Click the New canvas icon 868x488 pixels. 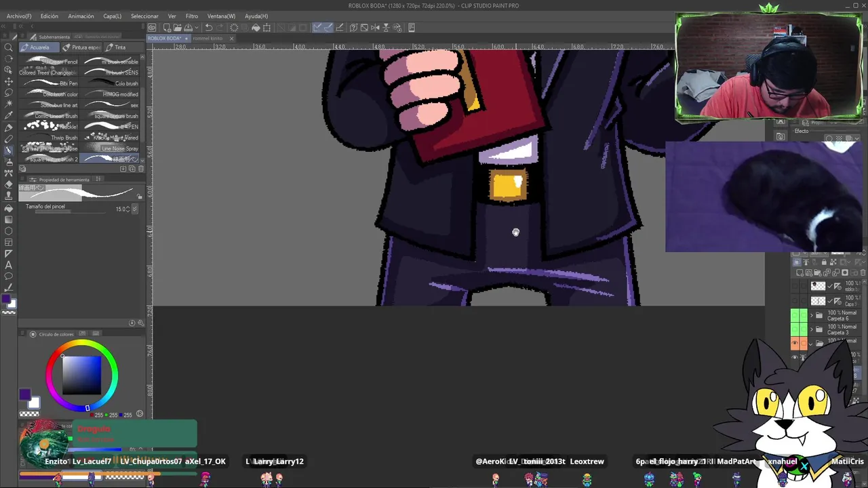pos(166,28)
